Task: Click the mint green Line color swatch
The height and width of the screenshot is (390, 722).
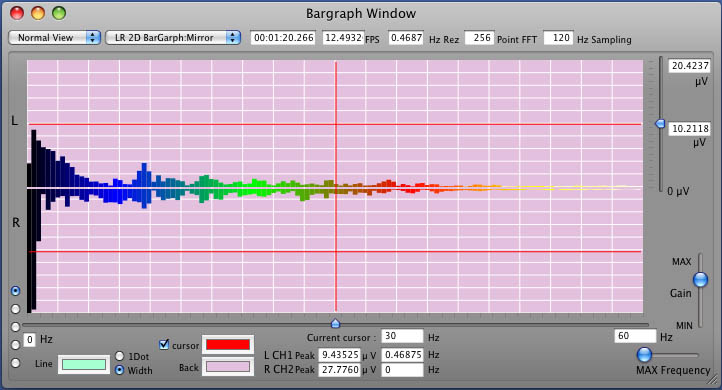Action: point(84,364)
